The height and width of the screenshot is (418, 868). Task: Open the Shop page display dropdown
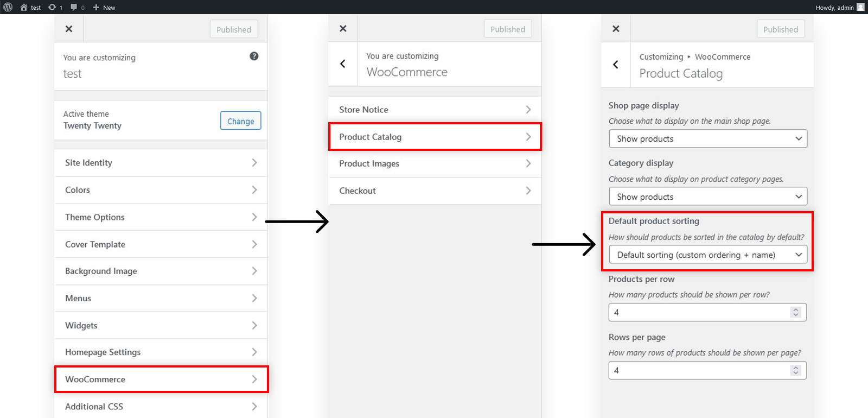(x=708, y=138)
